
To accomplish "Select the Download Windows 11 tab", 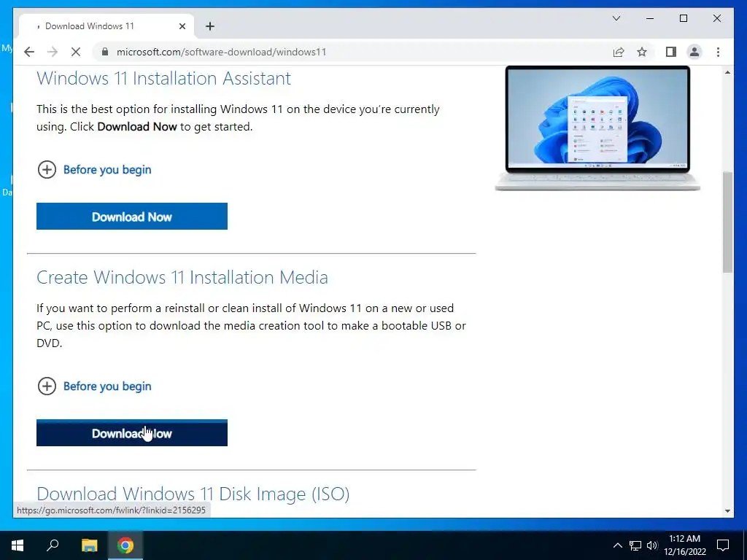I will pyautogui.click(x=107, y=26).
